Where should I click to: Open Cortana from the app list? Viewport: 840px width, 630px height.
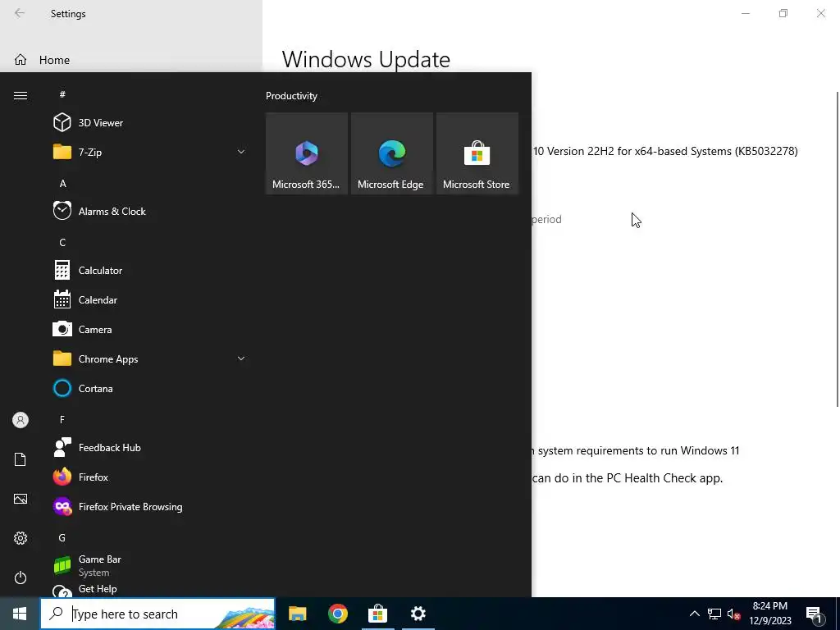pos(150,388)
